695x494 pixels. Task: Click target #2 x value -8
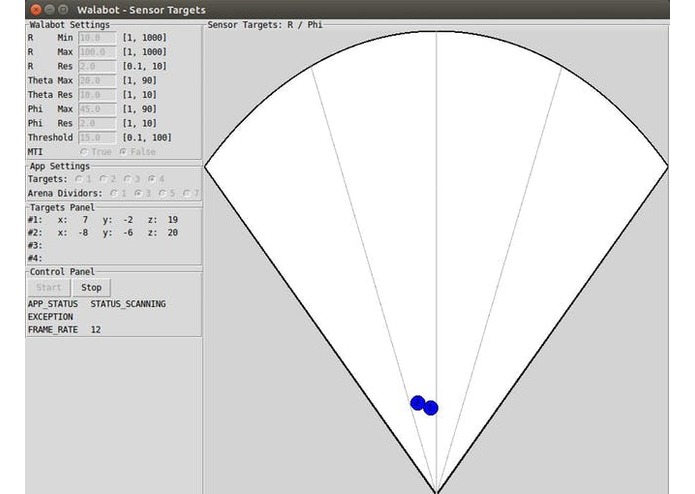83,233
